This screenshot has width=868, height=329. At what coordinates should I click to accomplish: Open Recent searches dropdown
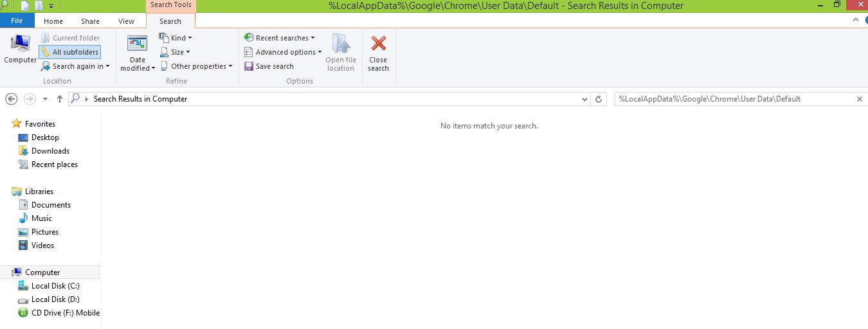(x=280, y=38)
